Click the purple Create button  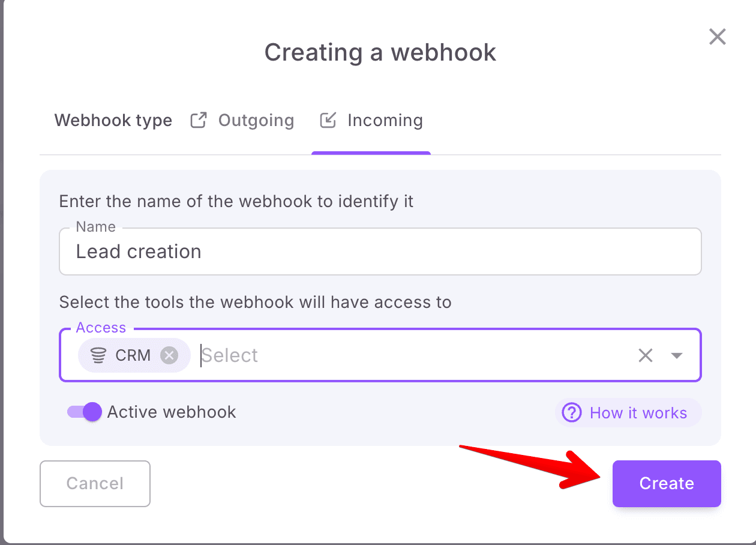click(x=666, y=483)
